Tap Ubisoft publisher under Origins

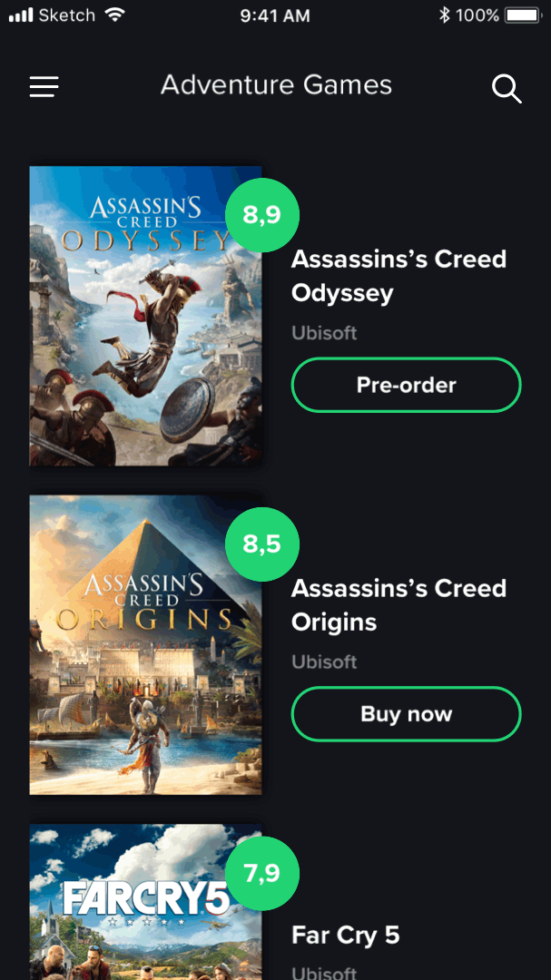coord(324,661)
